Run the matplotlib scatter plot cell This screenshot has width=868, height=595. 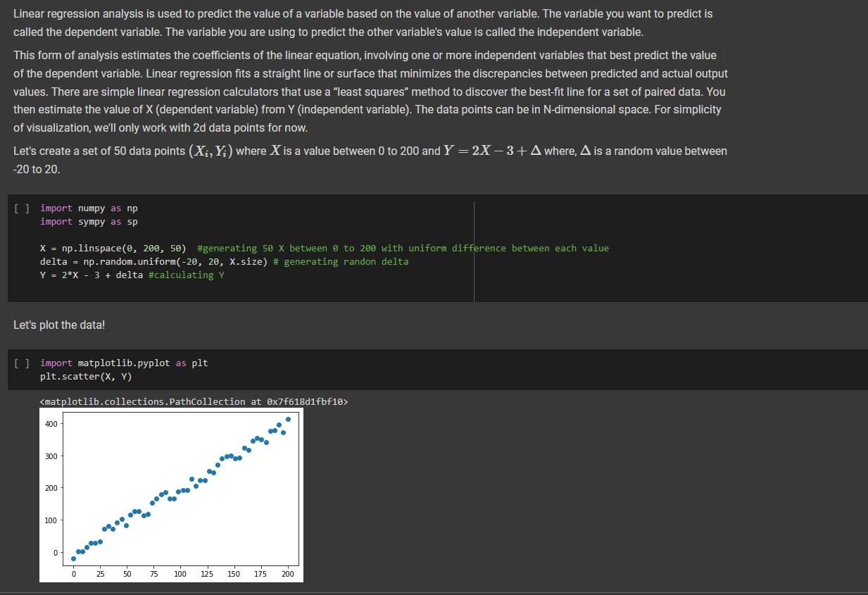pos(22,363)
